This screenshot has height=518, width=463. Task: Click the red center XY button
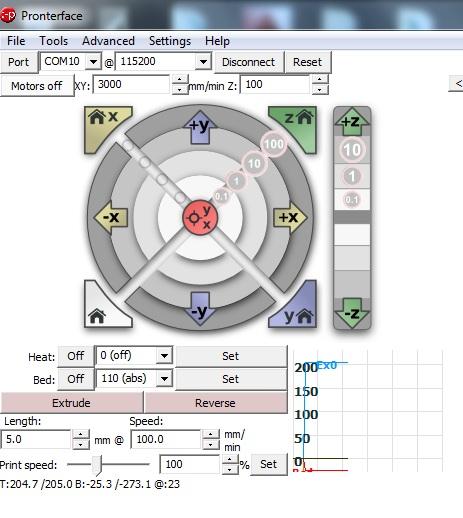[x=200, y=217]
